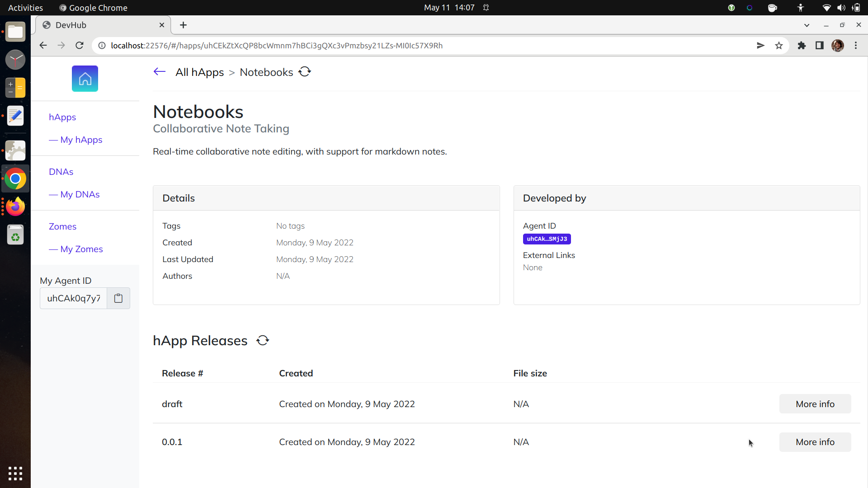Close the DevHub tab
Image resolution: width=868 pixels, height=488 pixels.
tap(162, 25)
